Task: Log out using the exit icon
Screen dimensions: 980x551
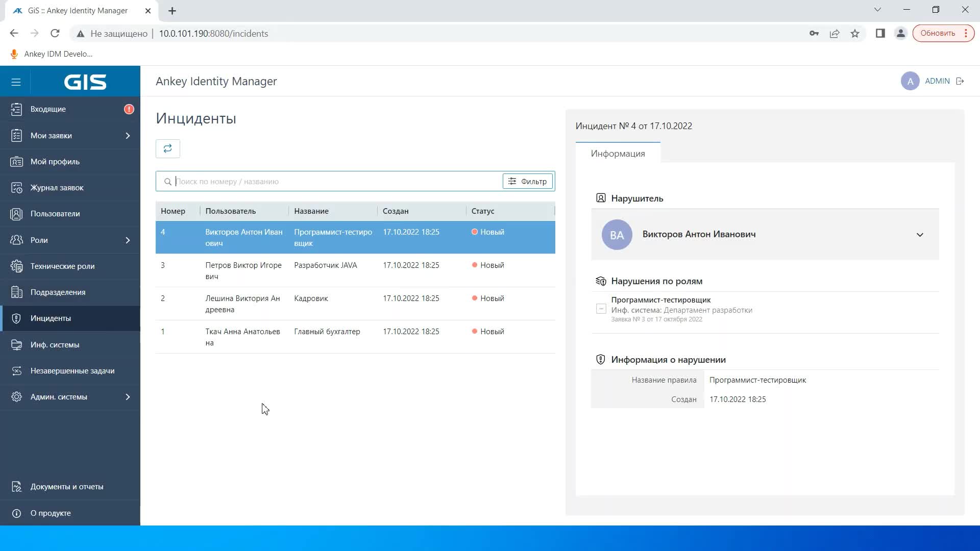Action: coord(960,81)
